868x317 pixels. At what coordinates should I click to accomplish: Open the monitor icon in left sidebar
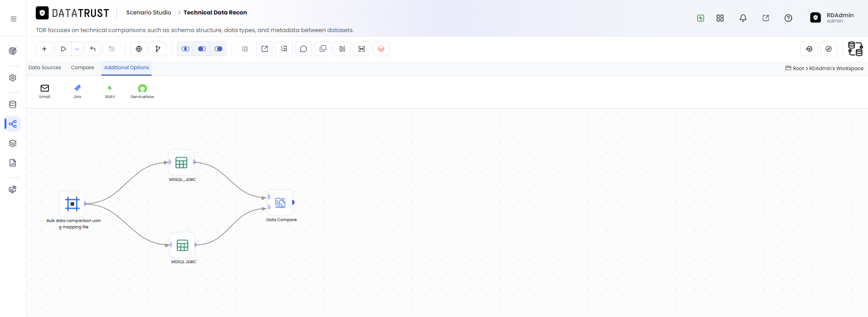pyautogui.click(x=13, y=189)
